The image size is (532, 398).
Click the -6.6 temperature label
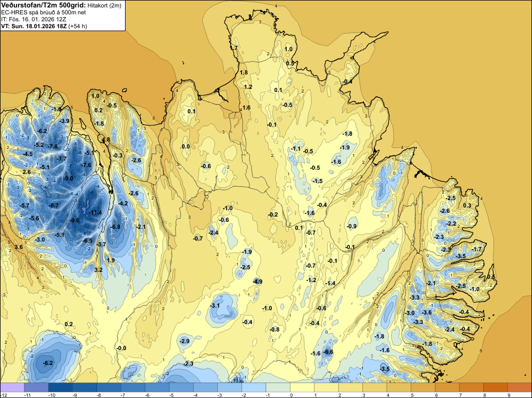(328, 352)
